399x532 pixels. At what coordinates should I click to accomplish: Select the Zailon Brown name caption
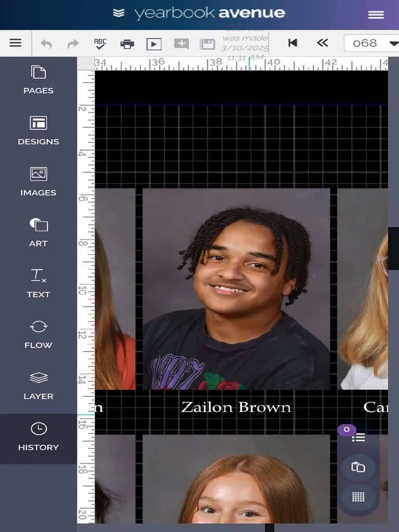coord(236,407)
